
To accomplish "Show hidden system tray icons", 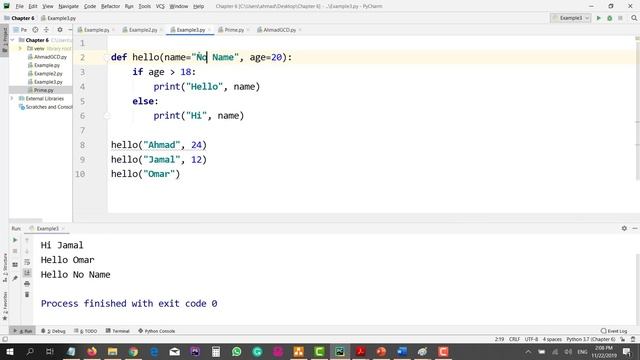I will point(528,351).
